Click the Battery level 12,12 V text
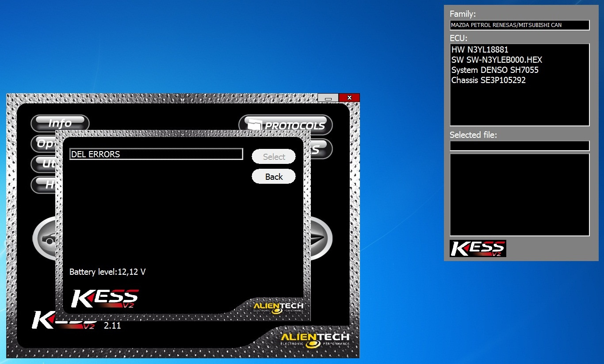The width and height of the screenshot is (604, 364). (107, 272)
